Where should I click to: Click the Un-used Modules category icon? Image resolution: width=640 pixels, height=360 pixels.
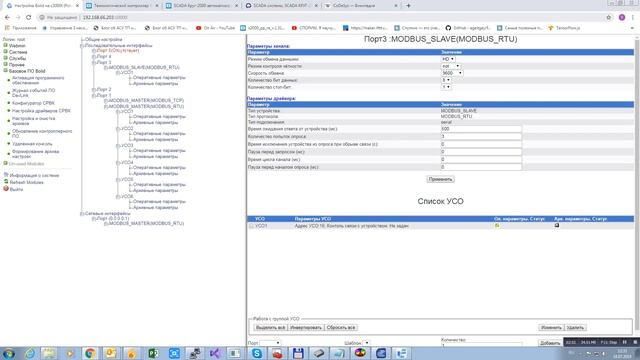(x=6, y=164)
